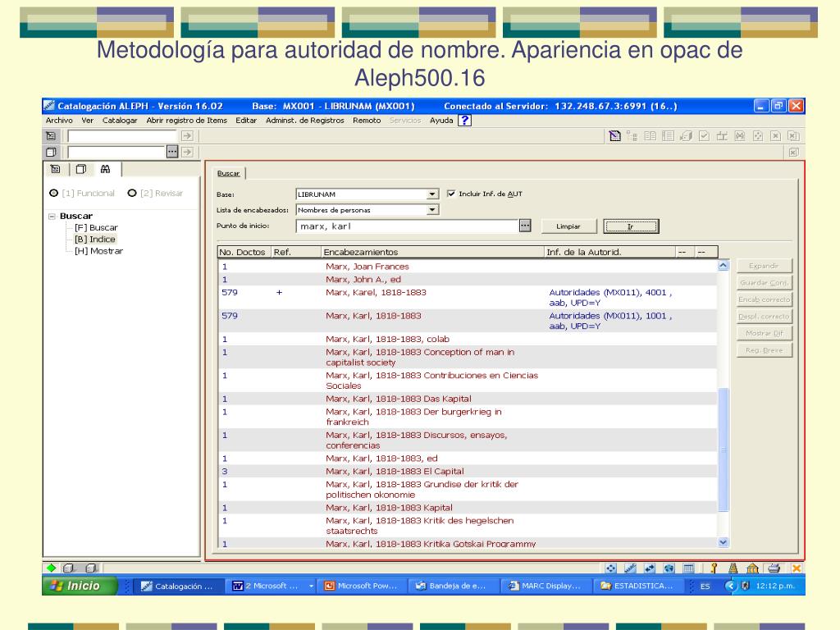Click the items icon beside second toolbar input

51,152
